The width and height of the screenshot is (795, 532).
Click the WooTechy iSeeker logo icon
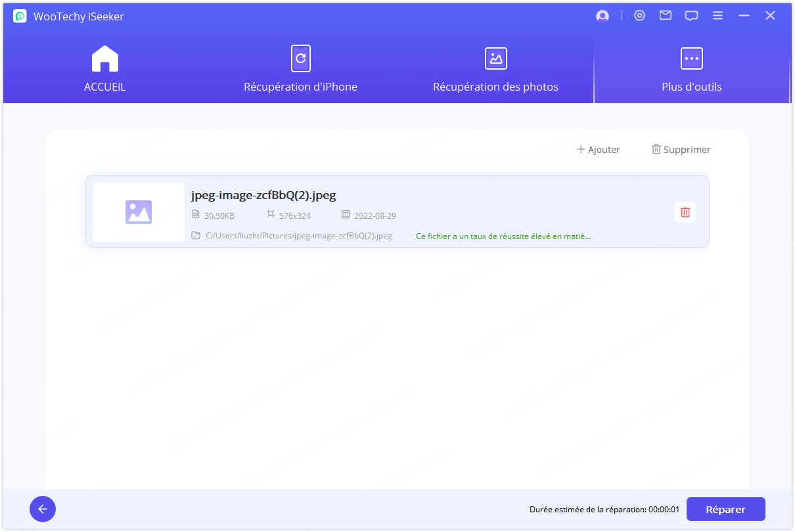click(x=20, y=16)
